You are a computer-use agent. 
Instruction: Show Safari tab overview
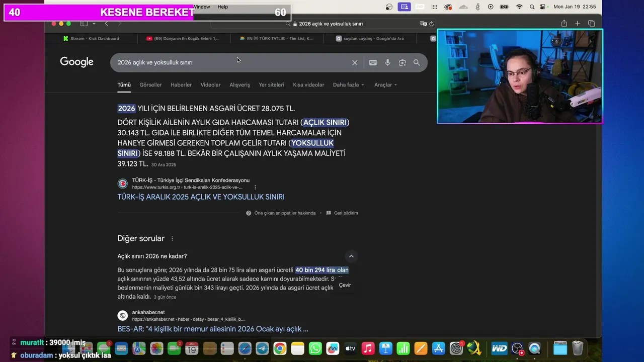pos(592,24)
